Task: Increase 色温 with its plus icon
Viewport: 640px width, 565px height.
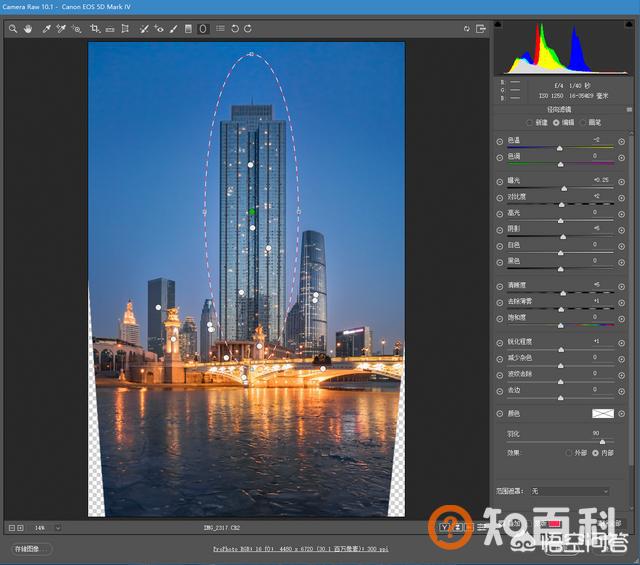Action: 621,142
